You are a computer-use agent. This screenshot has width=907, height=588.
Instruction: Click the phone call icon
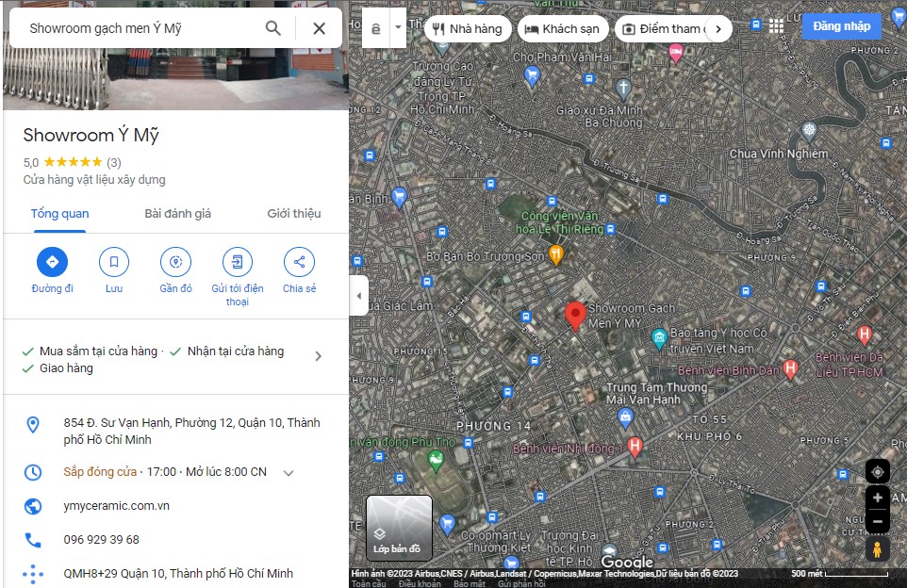point(33,540)
